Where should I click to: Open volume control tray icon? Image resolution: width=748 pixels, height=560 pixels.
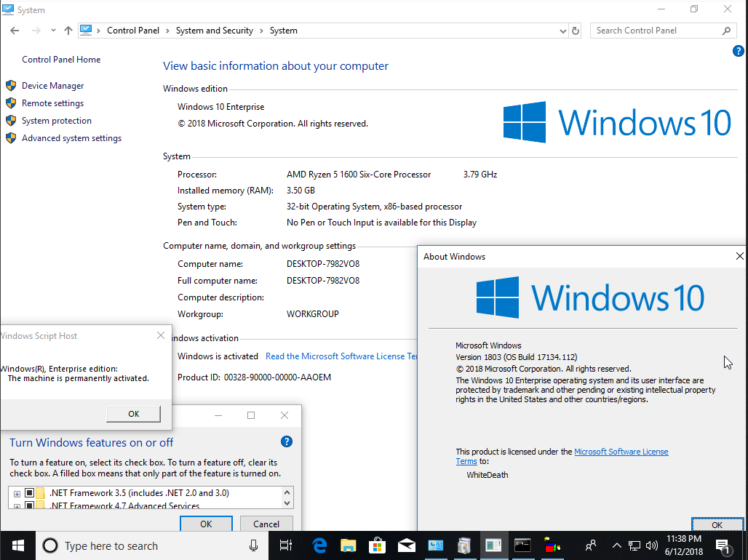[652, 545]
